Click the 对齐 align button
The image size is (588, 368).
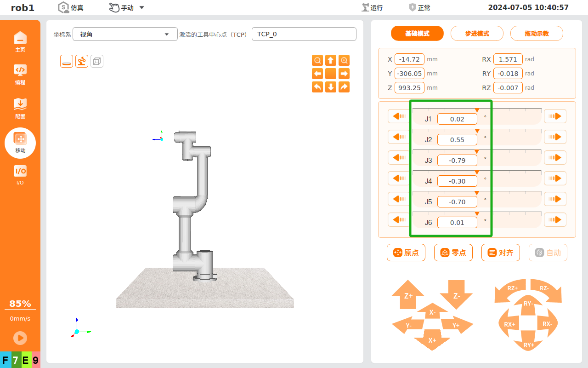click(501, 253)
